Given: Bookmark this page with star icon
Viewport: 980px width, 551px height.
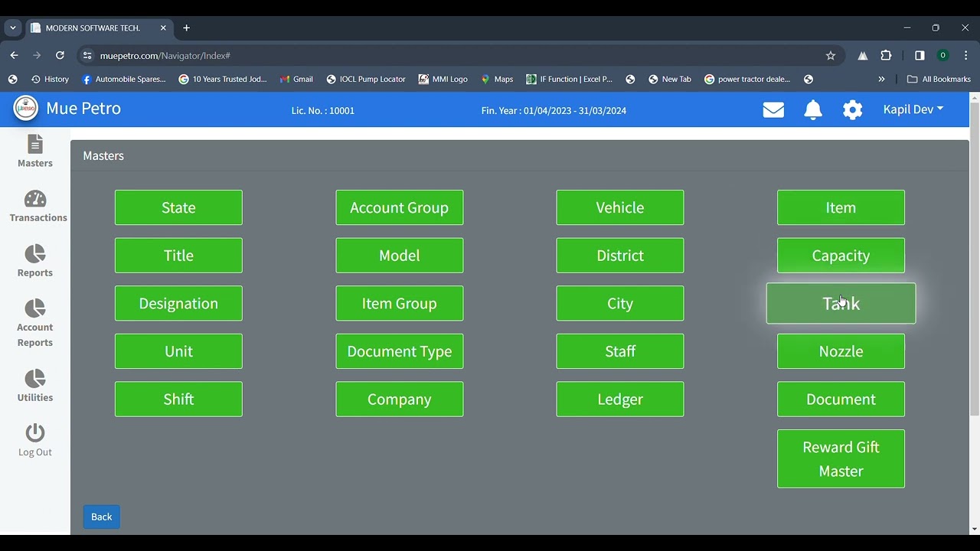Looking at the screenshot, I should [x=831, y=56].
